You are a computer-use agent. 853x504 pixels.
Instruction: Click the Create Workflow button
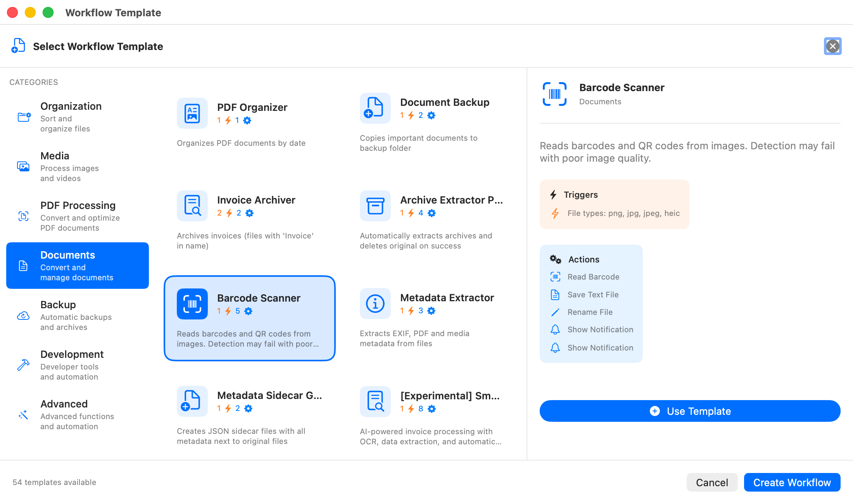(792, 482)
